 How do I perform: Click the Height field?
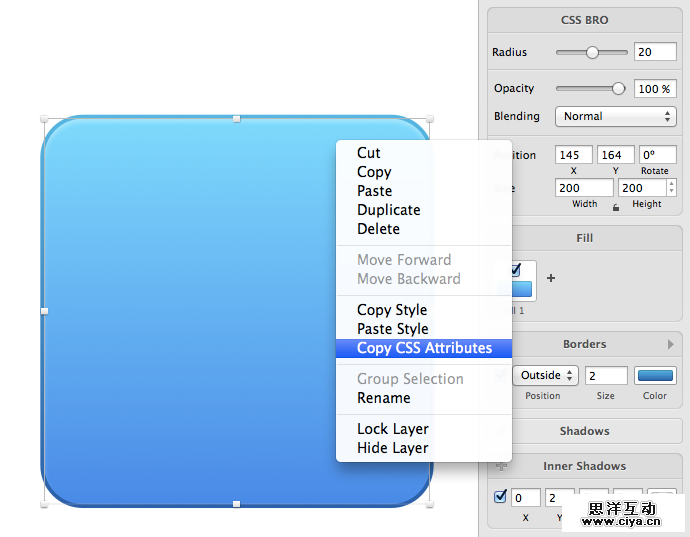pyautogui.click(x=642, y=188)
